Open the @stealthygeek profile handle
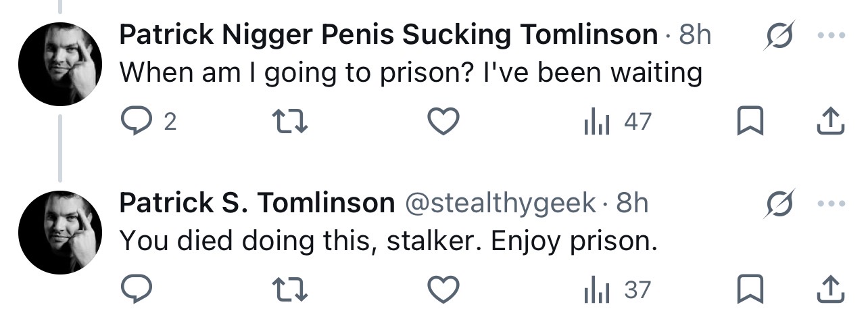This screenshot has width=868, height=334. pyautogui.click(x=500, y=203)
